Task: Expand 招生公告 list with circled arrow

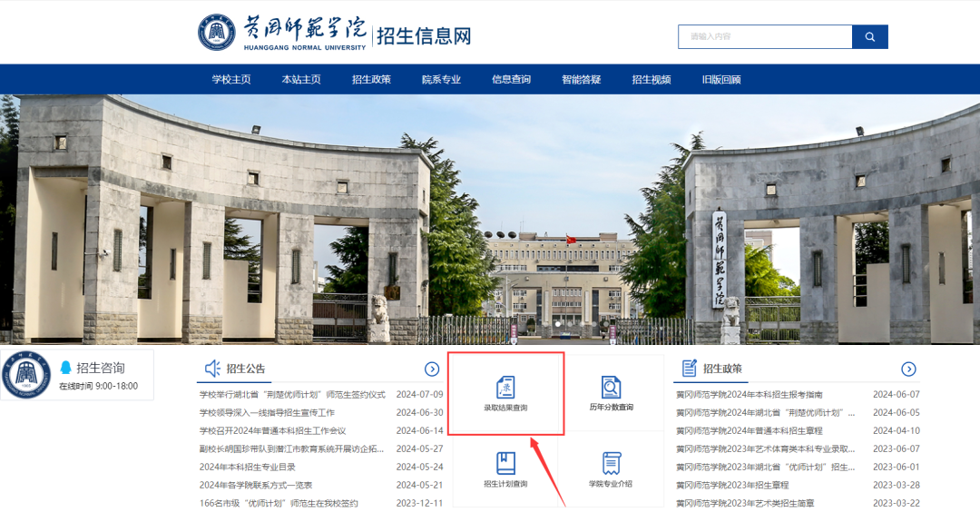Action: [x=432, y=369]
